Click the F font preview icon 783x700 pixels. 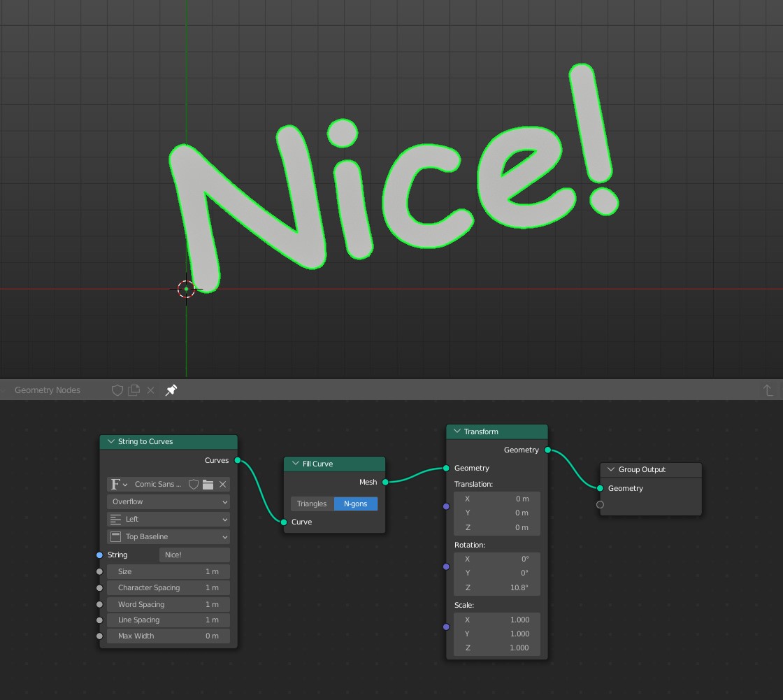coord(115,484)
